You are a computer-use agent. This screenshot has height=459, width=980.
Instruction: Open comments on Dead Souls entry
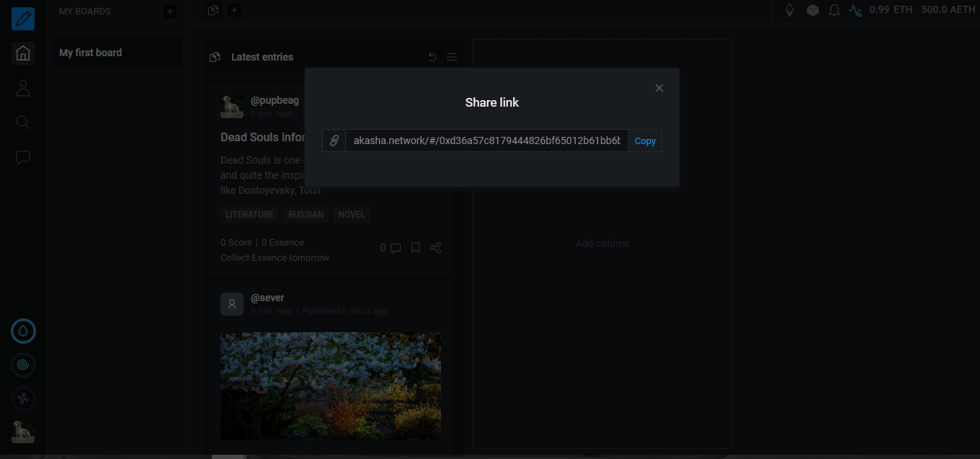pos(391,248)
